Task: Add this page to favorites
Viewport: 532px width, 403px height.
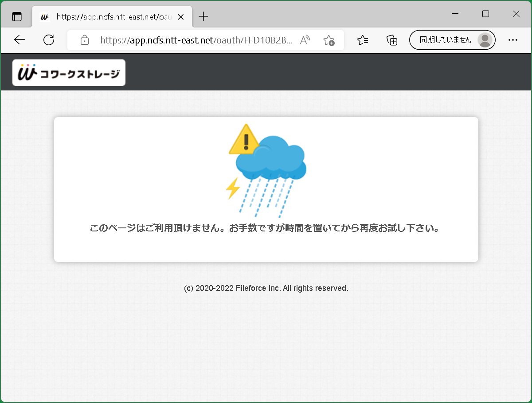Action: click(329, 41)
